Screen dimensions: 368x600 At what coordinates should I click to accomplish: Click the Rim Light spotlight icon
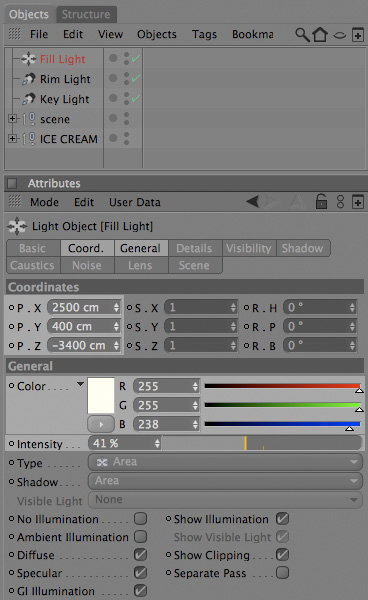(x=29, y=79)
